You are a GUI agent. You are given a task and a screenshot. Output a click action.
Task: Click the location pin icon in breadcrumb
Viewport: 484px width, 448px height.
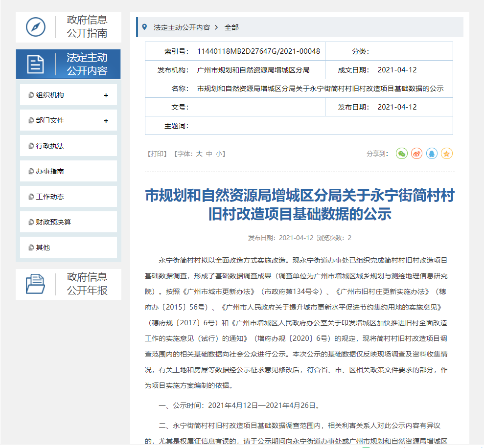tap(144, 27)
